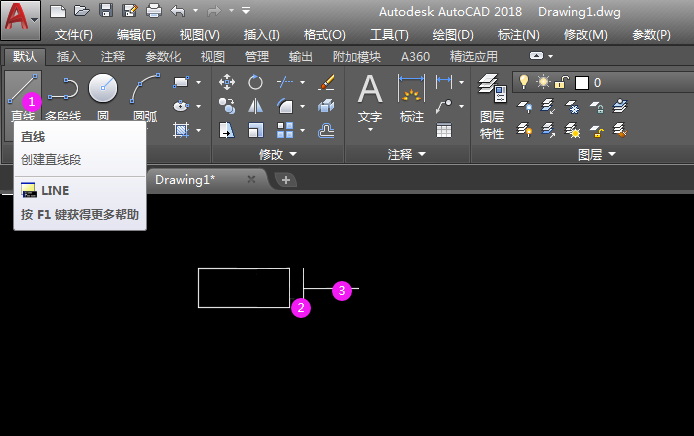Expand the 图层 panel flyout
Image resolution: width=694 pixels, height=436 pixels.
click(x=597, y=154)
